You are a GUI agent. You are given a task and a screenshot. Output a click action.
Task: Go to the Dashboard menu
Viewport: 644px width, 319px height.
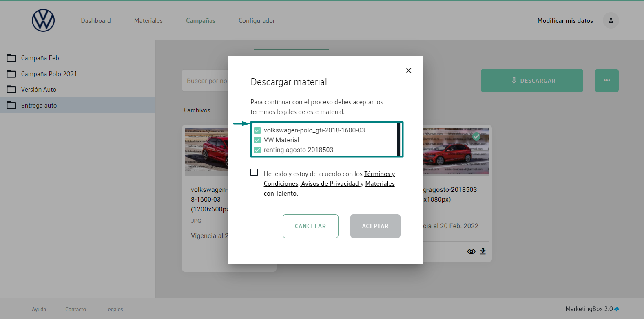tap(96, 21)
